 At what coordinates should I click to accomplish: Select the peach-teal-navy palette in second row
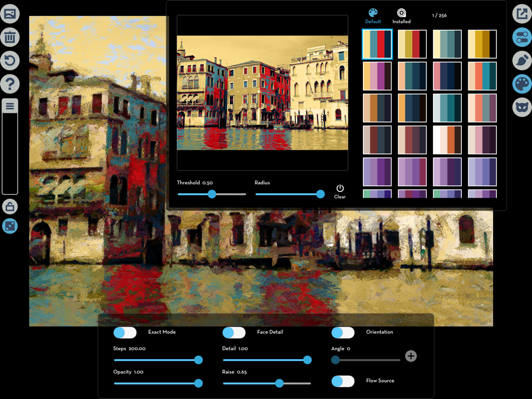tap(412, 76)
